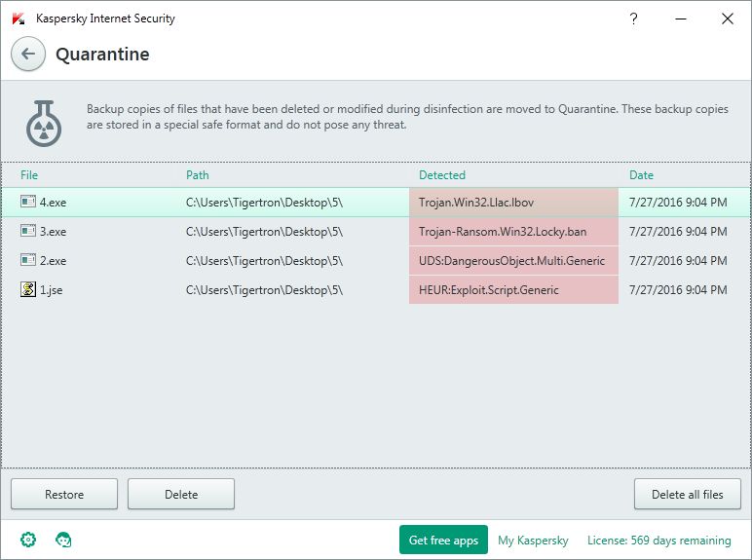Click the 3.exe file icon

pos(28,231)
